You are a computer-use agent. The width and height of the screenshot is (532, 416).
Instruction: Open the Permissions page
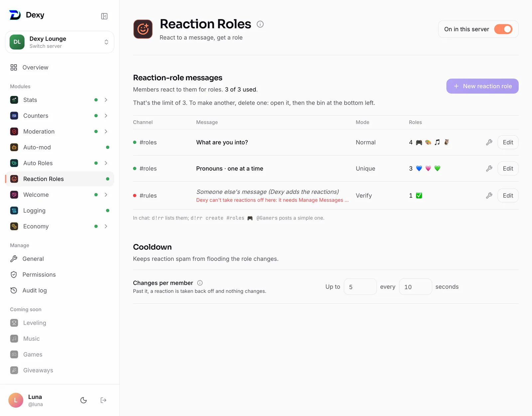coord(60,275)
